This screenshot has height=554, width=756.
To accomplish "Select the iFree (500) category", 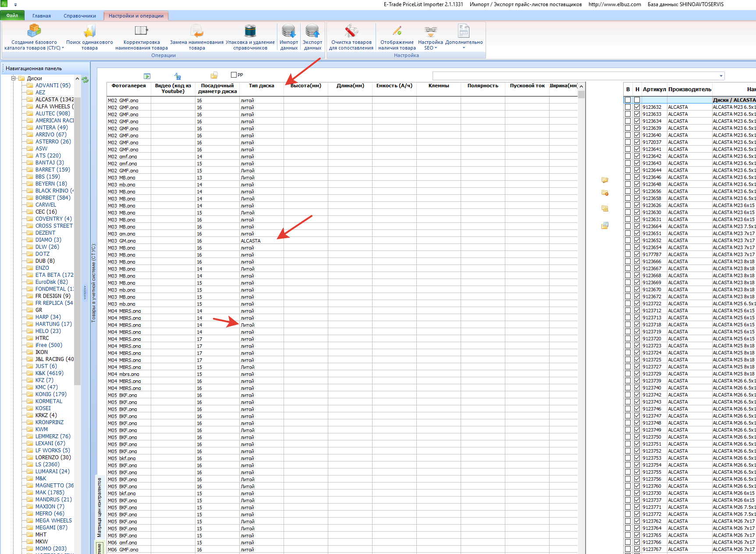I will 49,345.
